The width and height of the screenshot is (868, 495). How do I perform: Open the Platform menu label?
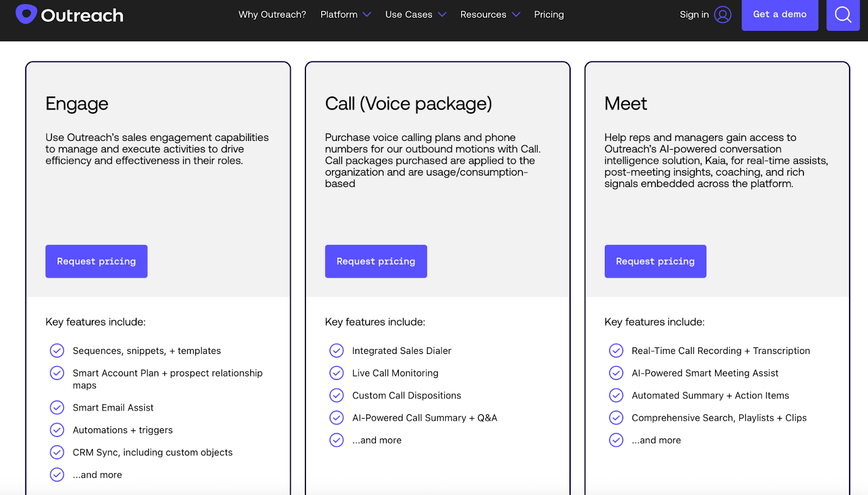coord(339,15)
